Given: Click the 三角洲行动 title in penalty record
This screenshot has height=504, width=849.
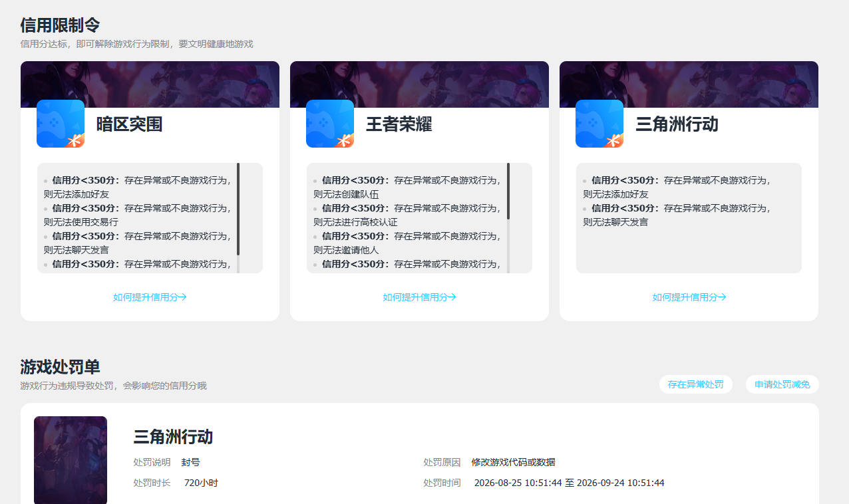Looking at the screenshot, I should pos(173,437).
